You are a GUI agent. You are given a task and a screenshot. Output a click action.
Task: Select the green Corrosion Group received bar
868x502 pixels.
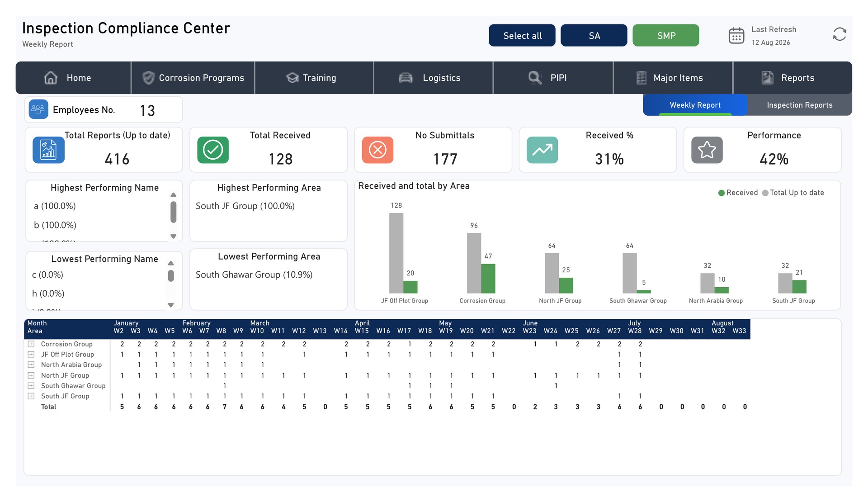[488, 279]
